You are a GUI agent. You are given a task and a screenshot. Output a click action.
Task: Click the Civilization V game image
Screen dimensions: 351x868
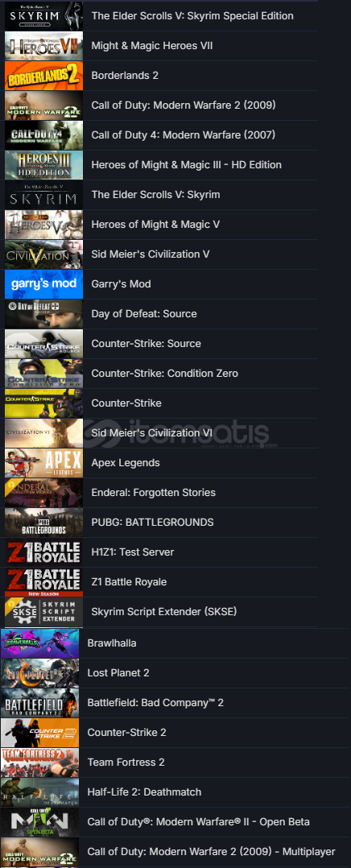pos(43,254)
